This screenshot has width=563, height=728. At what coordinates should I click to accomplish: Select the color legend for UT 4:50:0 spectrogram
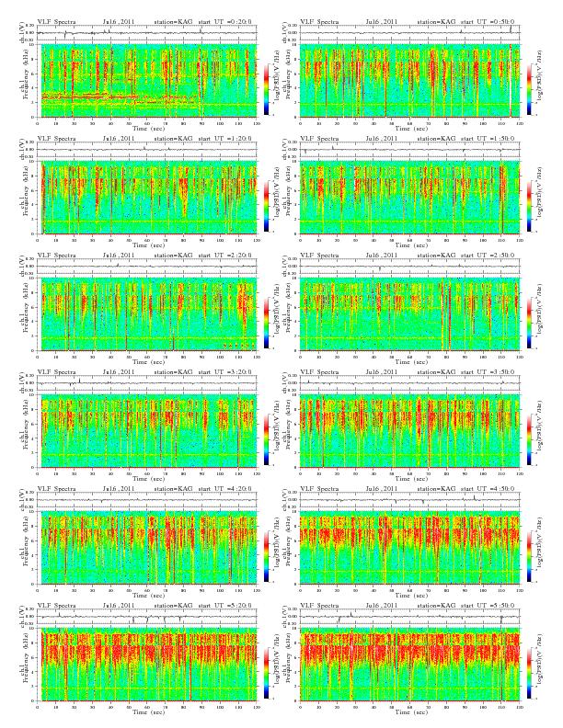(530, 556)
